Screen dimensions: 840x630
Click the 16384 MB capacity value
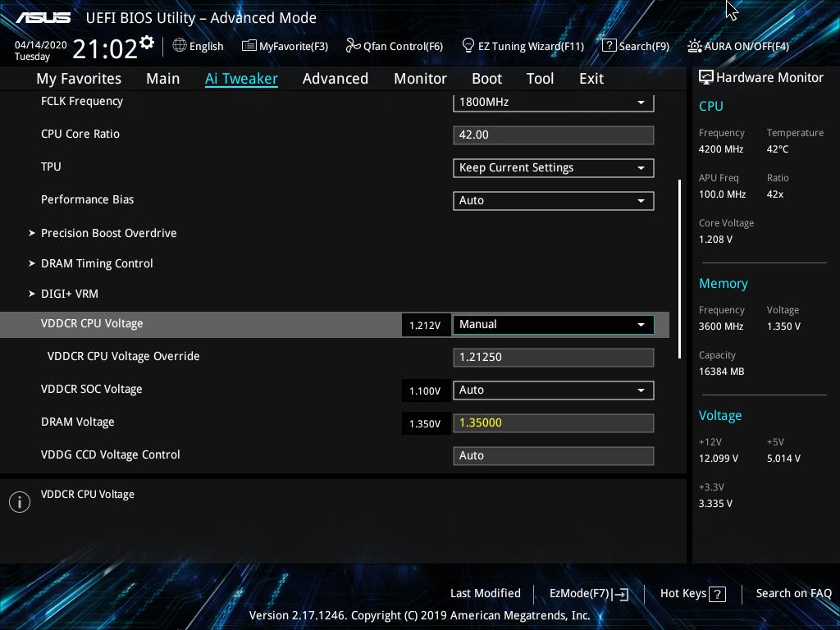coord(722,372)
